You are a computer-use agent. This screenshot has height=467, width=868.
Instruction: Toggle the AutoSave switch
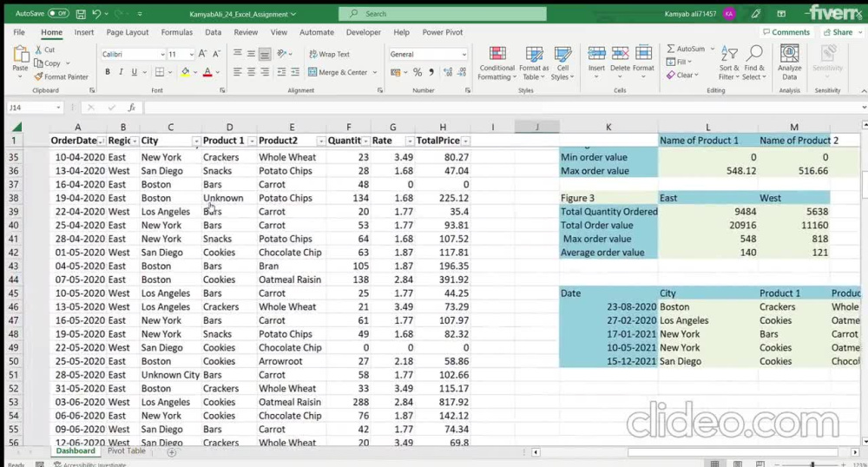tap(58, 13)
